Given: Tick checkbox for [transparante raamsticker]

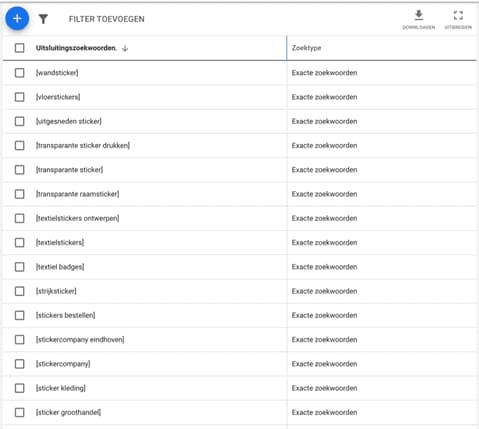Looking at the screenshot, I should 20,194.
